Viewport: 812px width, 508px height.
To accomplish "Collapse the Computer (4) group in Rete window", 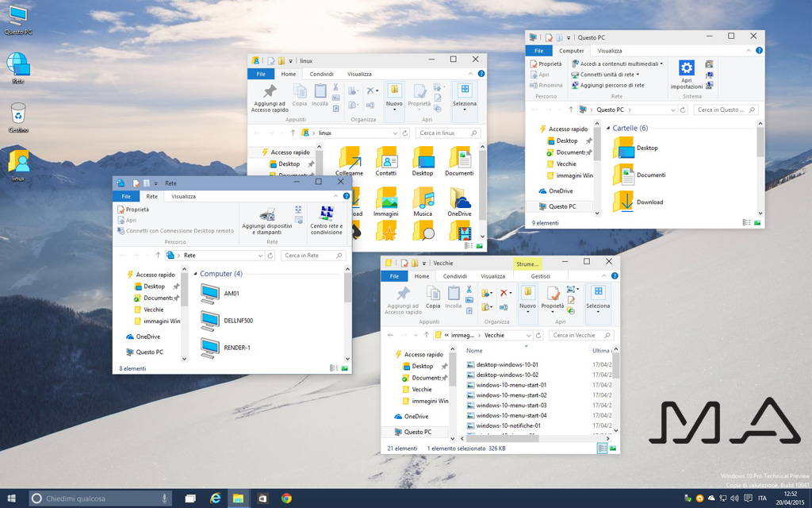I will pyautogui.click(x=196, y=274).
